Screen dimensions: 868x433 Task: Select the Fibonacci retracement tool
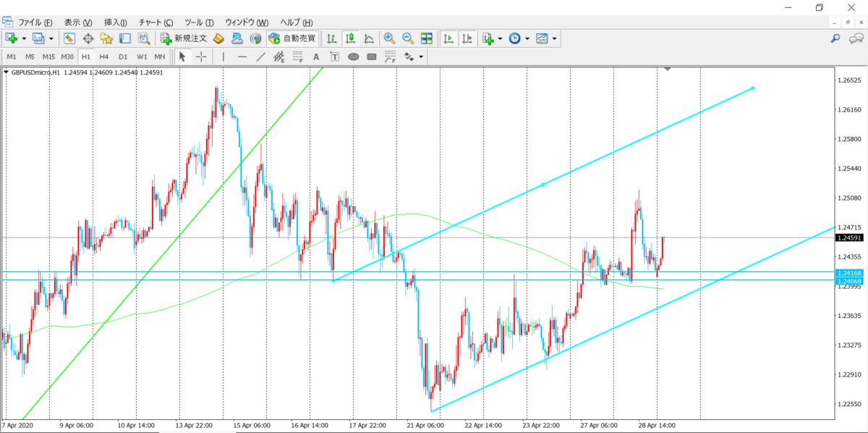297,56
